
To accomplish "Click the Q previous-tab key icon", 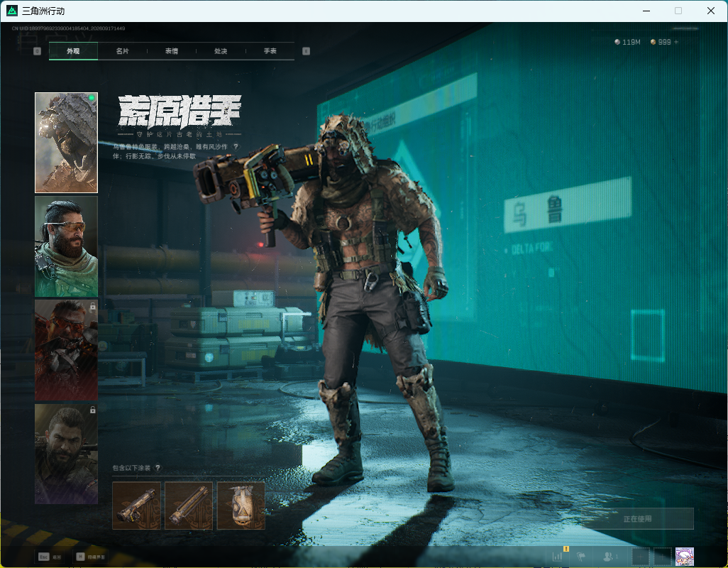I will coord(37,51).
